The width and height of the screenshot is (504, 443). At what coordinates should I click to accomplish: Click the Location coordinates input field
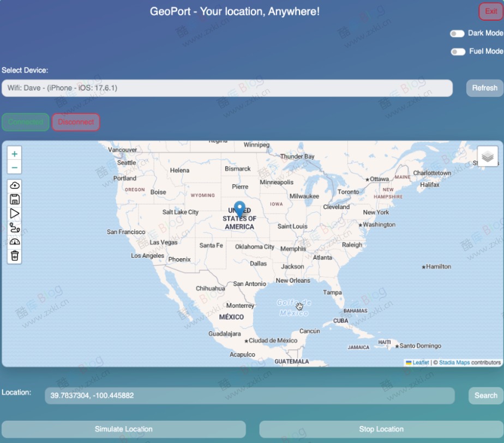pyautogui.click(x=249, y=396)
